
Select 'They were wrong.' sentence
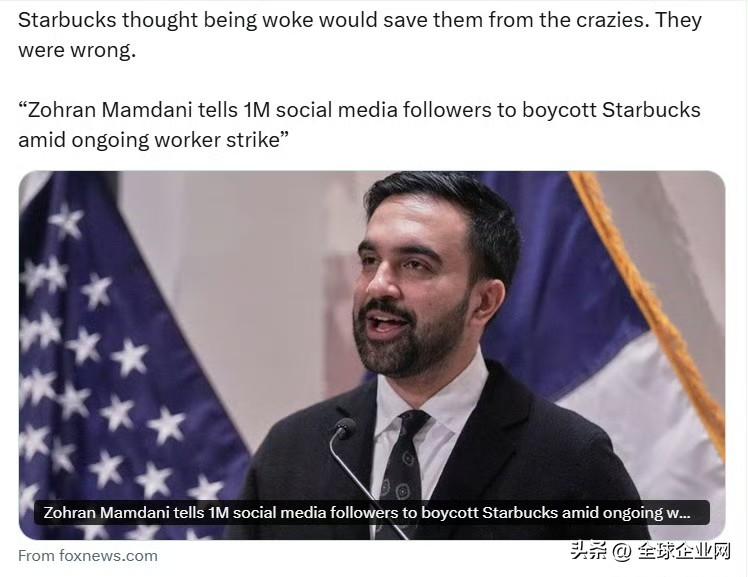tap(360, 35)
